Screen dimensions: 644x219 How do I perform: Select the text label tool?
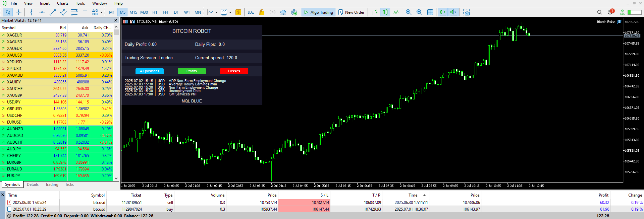85,12
